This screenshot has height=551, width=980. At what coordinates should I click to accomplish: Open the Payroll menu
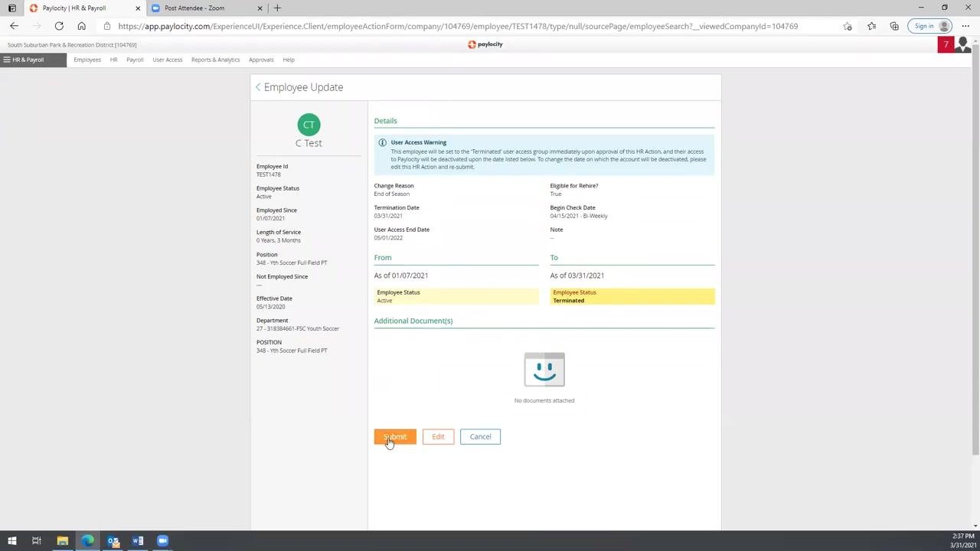[x=135, y=60]
